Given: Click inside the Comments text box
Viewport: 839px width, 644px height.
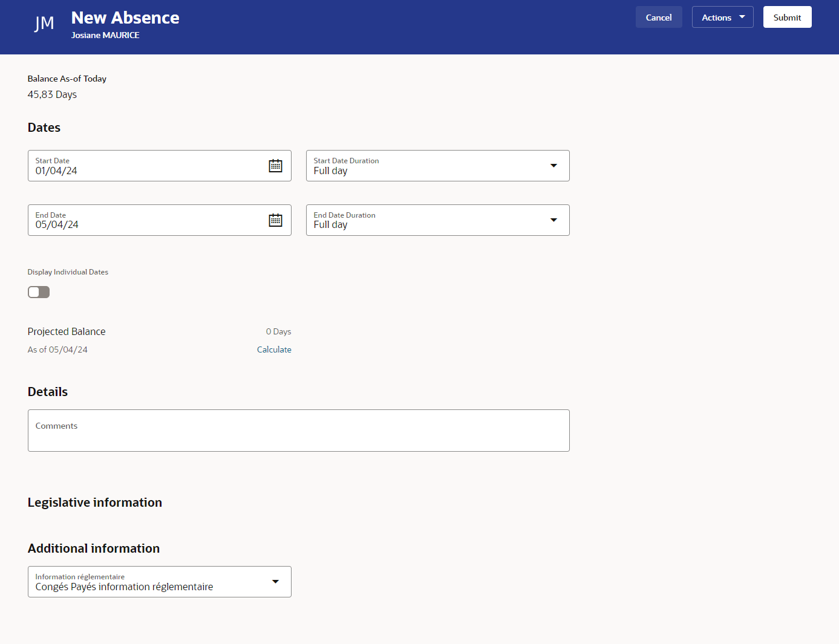Looking at the screenshot, I should (x=298, y=430).
